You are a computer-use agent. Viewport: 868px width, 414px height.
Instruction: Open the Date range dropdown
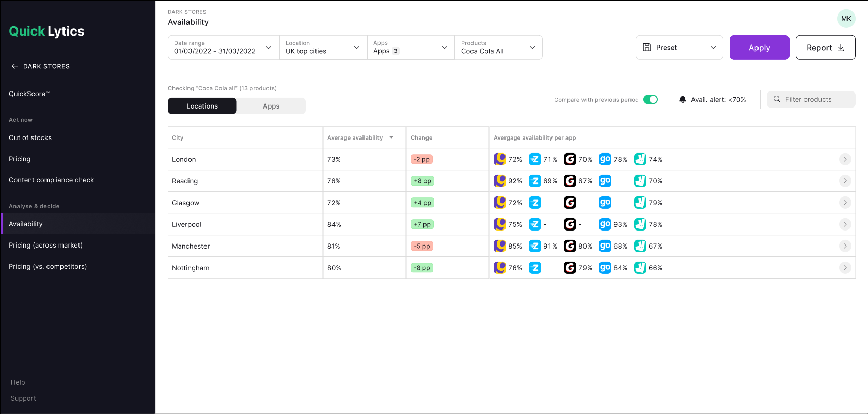pos(224,48)
